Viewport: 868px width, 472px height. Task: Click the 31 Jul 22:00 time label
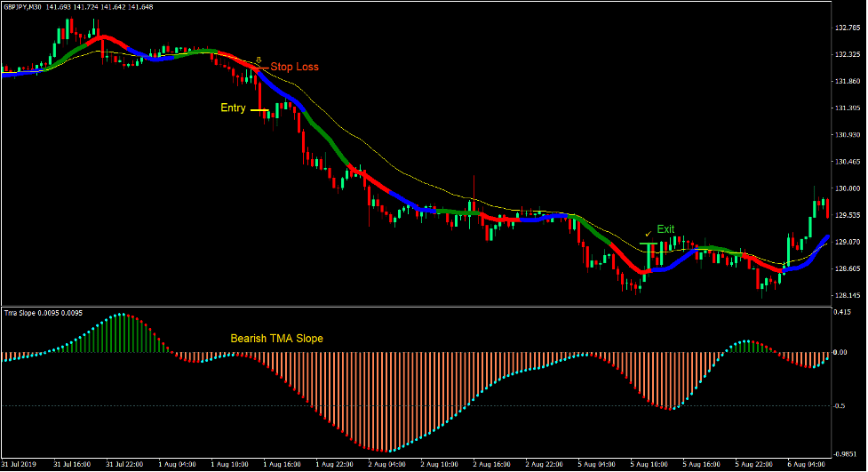(124, 464)
